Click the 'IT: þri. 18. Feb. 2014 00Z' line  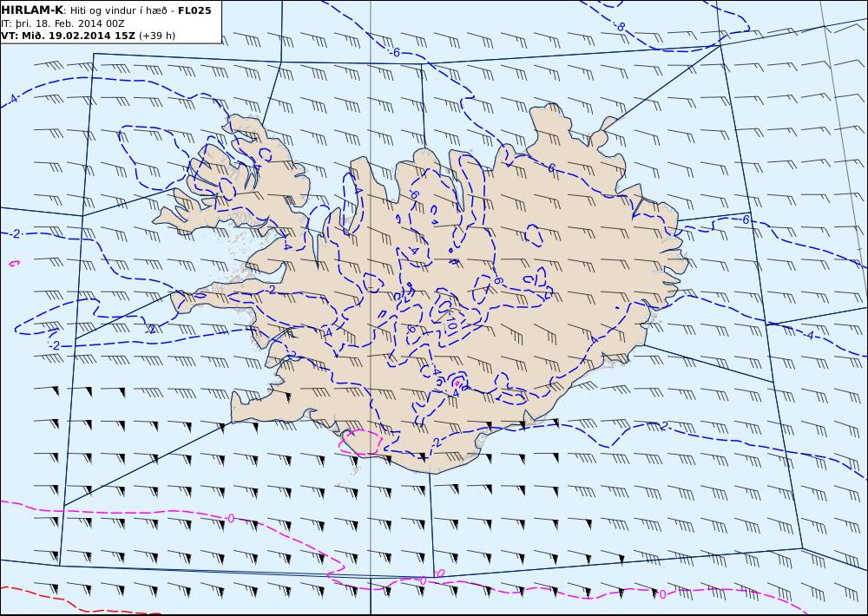click(62, 23)
